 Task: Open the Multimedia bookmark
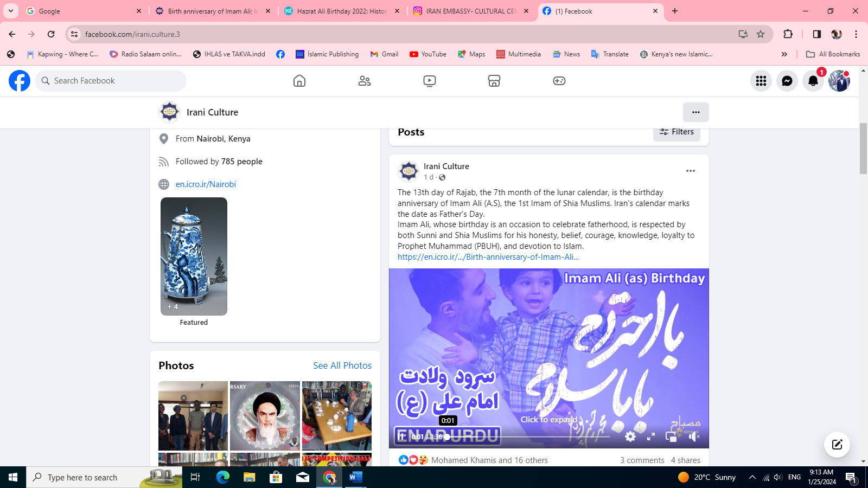coord(519,54)
